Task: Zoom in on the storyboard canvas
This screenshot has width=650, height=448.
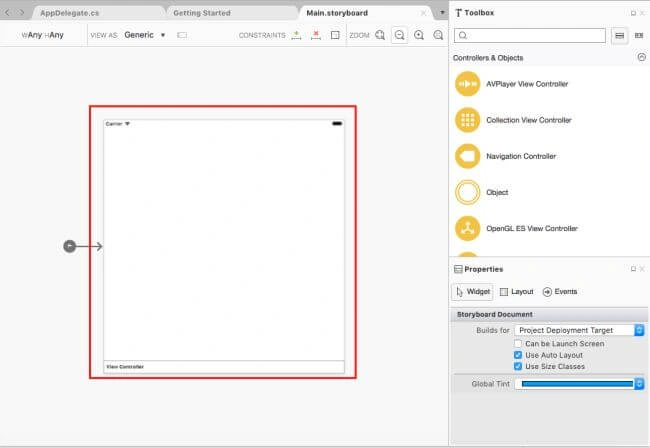Action: 419,35
